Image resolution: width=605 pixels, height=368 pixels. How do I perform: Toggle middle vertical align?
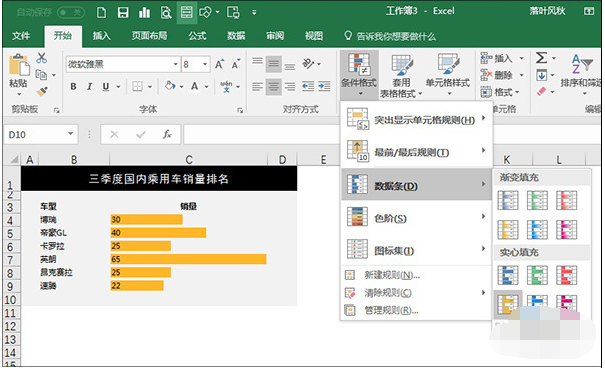[x=274, y=64]
